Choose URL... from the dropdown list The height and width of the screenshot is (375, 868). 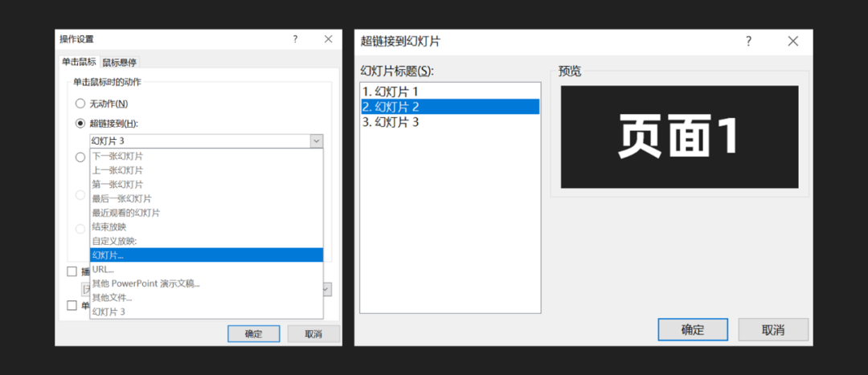tap(206, 269)
